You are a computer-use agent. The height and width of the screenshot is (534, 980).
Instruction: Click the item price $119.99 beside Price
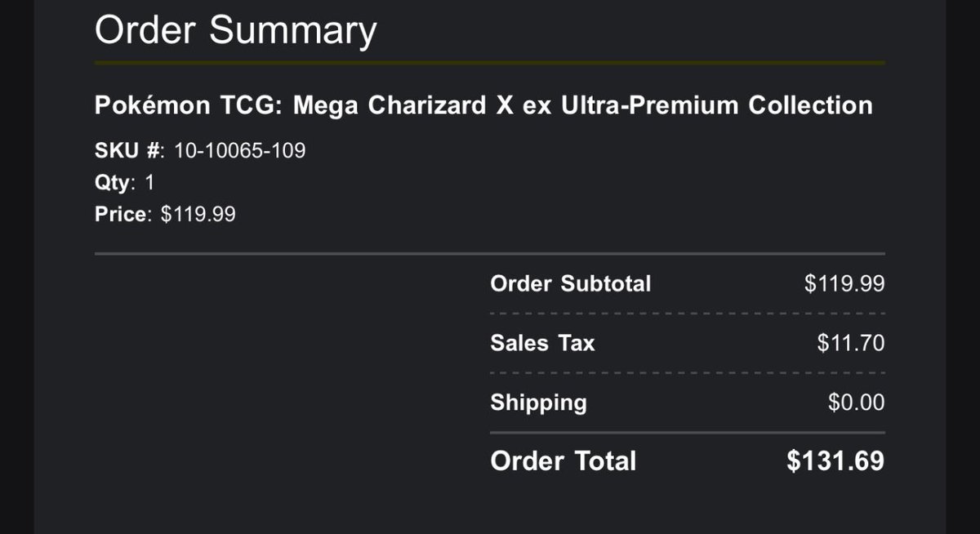[x=198, y=215]
